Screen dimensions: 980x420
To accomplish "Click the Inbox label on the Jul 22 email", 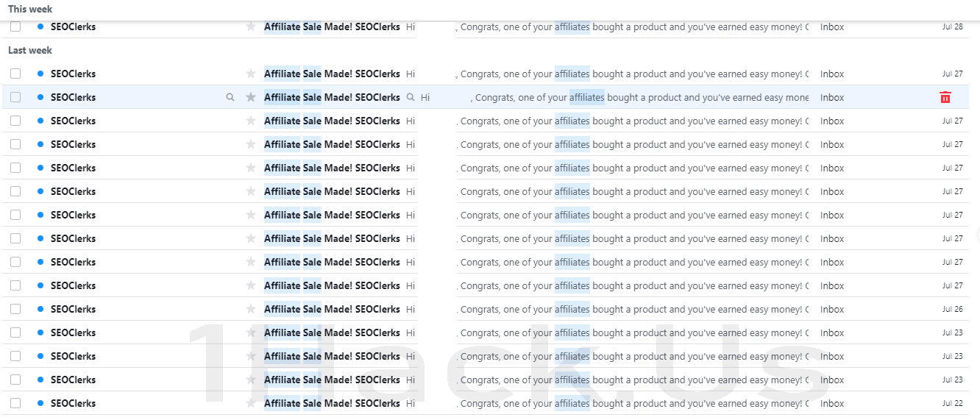I will (x=832, y=403).
